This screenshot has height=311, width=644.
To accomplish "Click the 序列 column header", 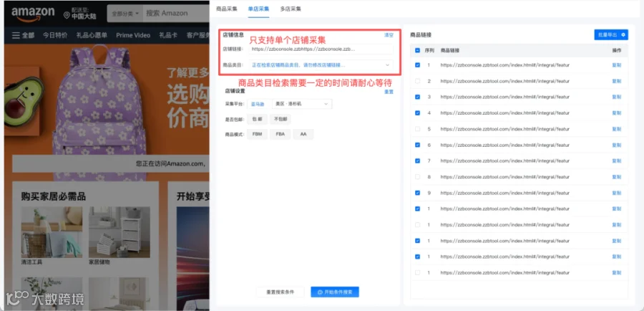I will pyautogui.click(x=429, y=50).
